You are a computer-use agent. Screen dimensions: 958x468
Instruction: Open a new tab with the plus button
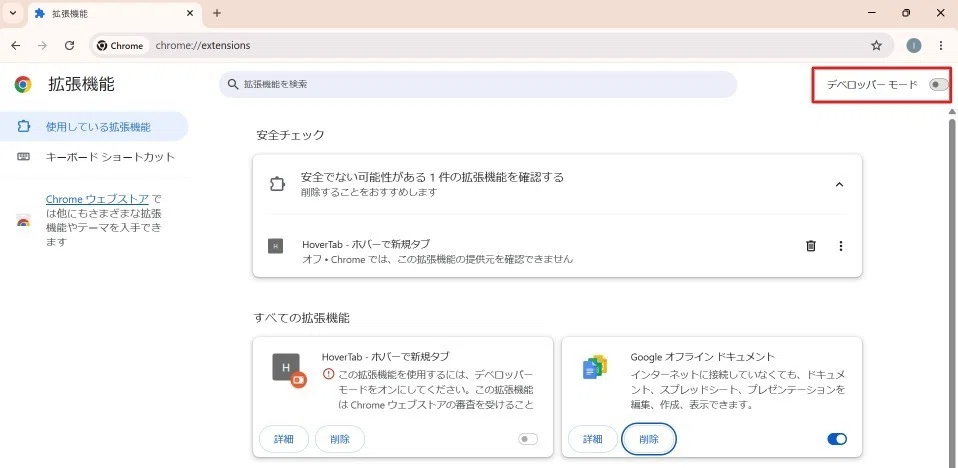[x=216, y=13]
